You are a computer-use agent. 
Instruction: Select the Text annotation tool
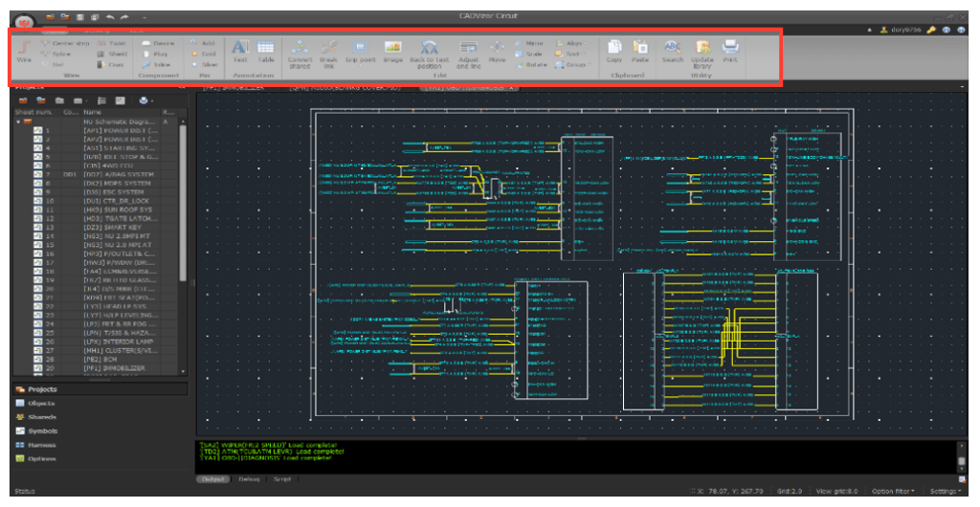240,52
